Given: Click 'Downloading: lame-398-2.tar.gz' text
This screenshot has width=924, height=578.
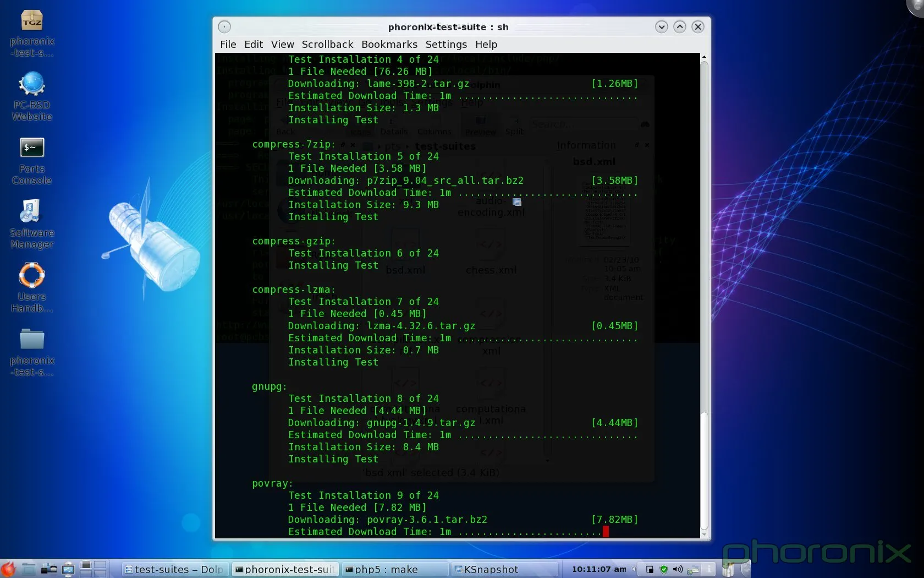Looking at the screenshot, I should point(378,84).
